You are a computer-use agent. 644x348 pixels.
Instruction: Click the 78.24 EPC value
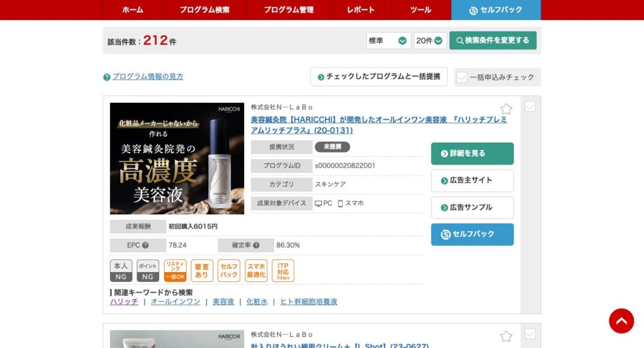177,246
